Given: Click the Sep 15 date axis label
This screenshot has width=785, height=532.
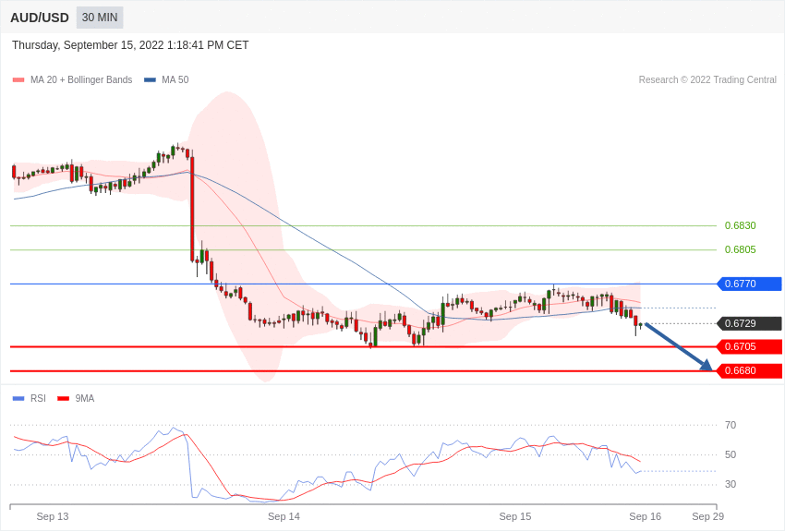Looking at the screenshot, I should pos(515,516).
